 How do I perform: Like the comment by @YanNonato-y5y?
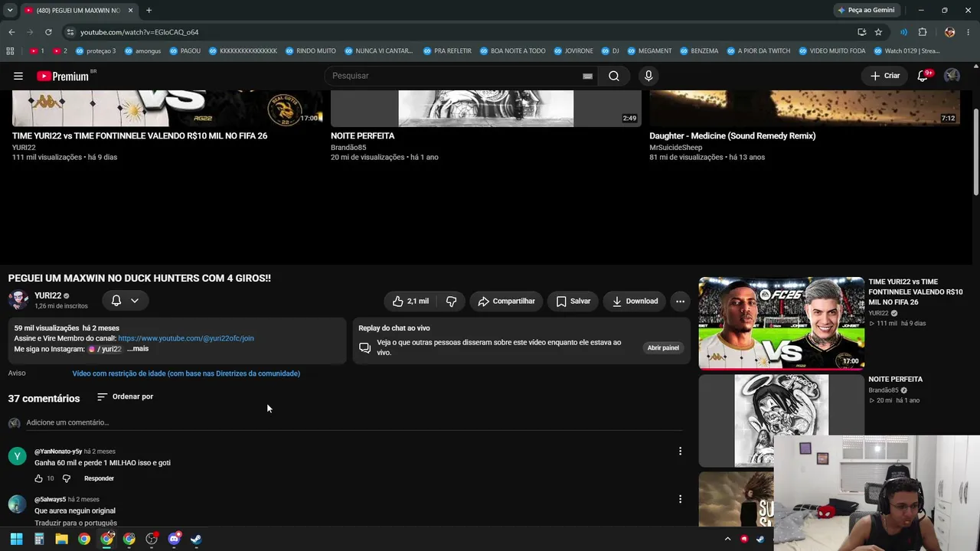[38, 478]
